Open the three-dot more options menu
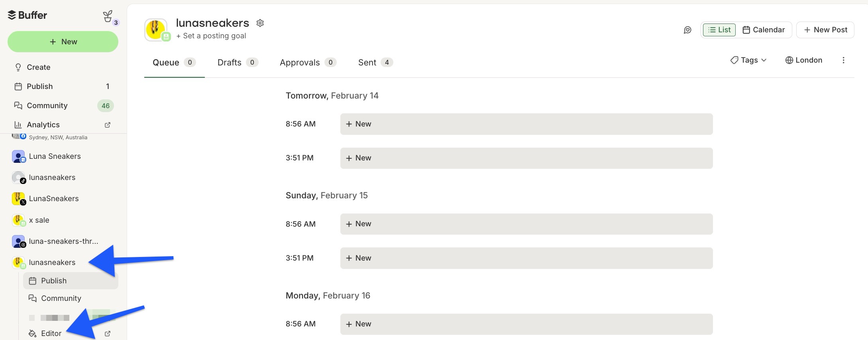 coord(843,60)
